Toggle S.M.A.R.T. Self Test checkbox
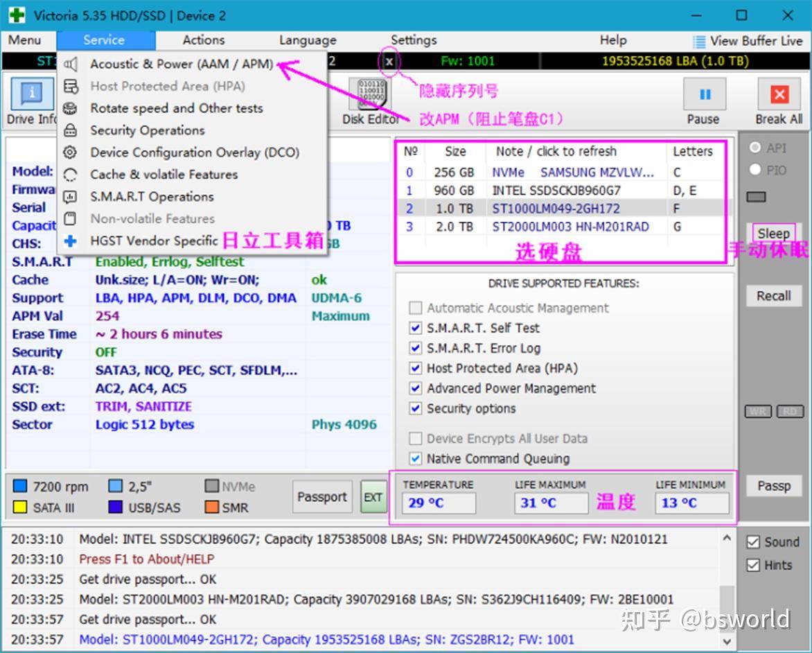 point(415,328)
